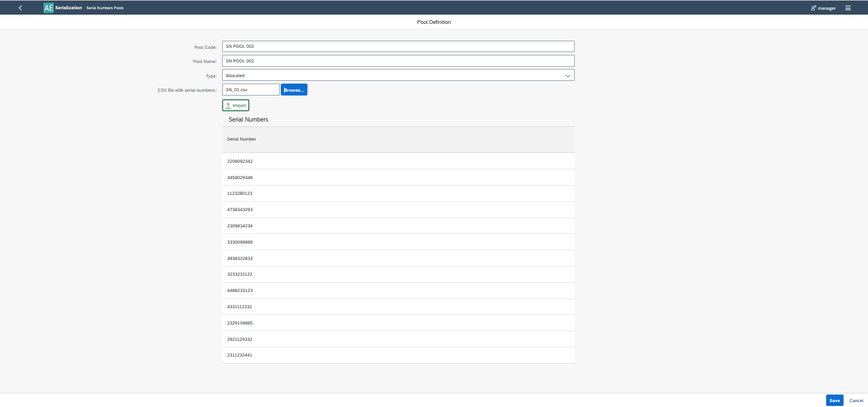Click into the Pool Name field

click(x=398, y=61)
